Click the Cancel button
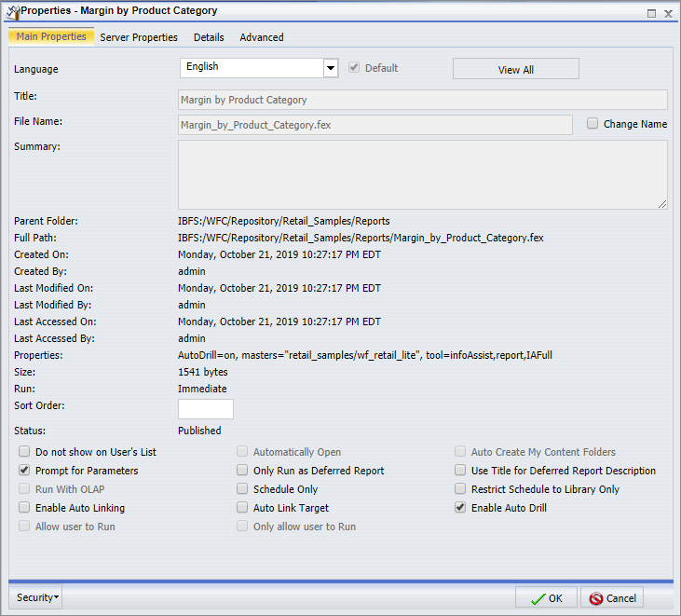This screenshot has width=681, height=616. (x=612, y=598)
